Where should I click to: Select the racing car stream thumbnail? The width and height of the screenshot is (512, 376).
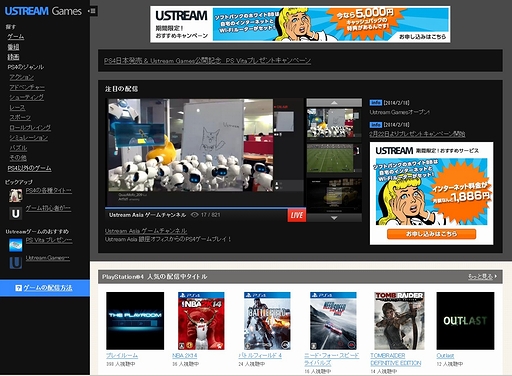point(334,195)
